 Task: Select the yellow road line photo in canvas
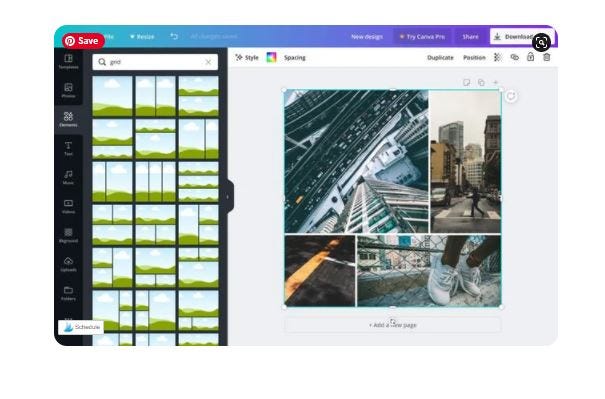pyautogui.click(x=320, y=271)
